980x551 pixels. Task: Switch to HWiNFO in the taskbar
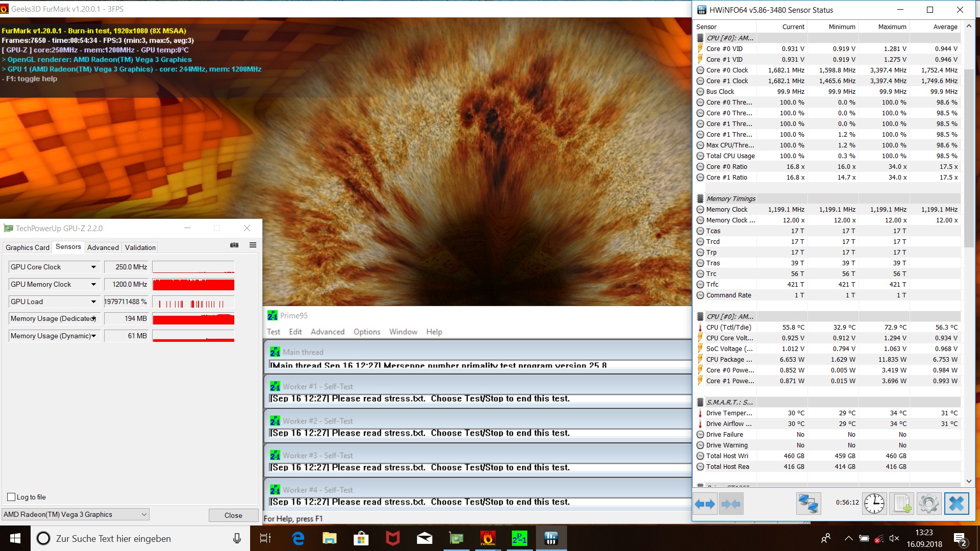click(x=551, y=538)
